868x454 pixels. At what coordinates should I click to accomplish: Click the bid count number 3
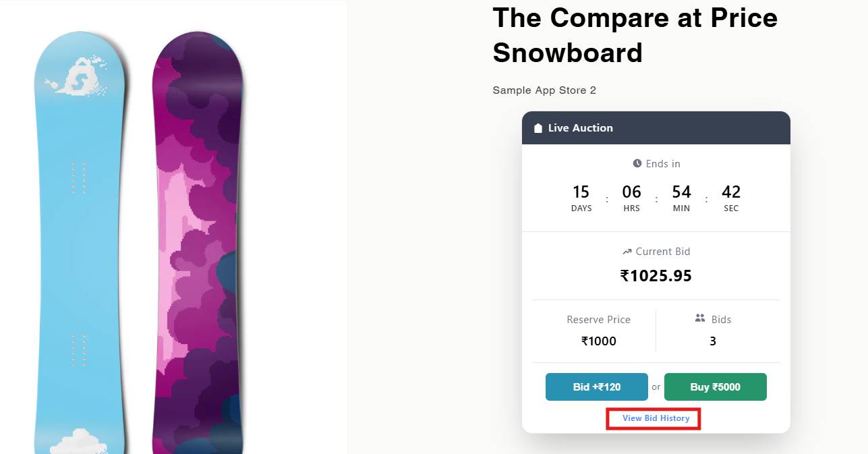(713, 341)
